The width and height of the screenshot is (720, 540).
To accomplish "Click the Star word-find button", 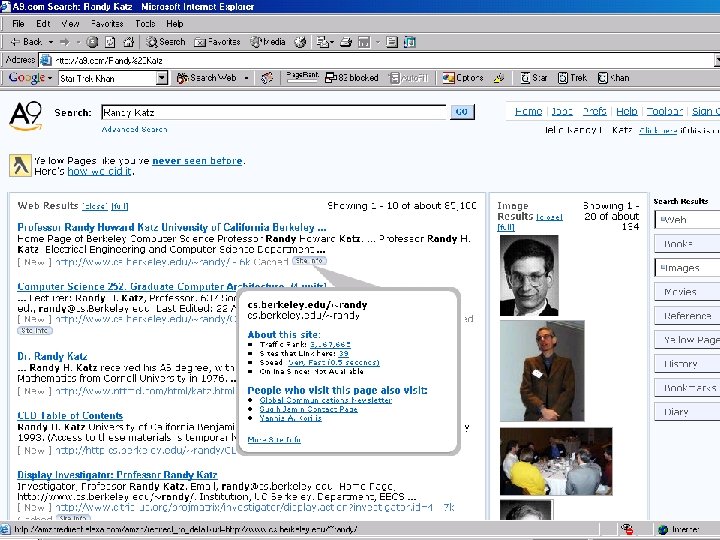I will 534,78.
